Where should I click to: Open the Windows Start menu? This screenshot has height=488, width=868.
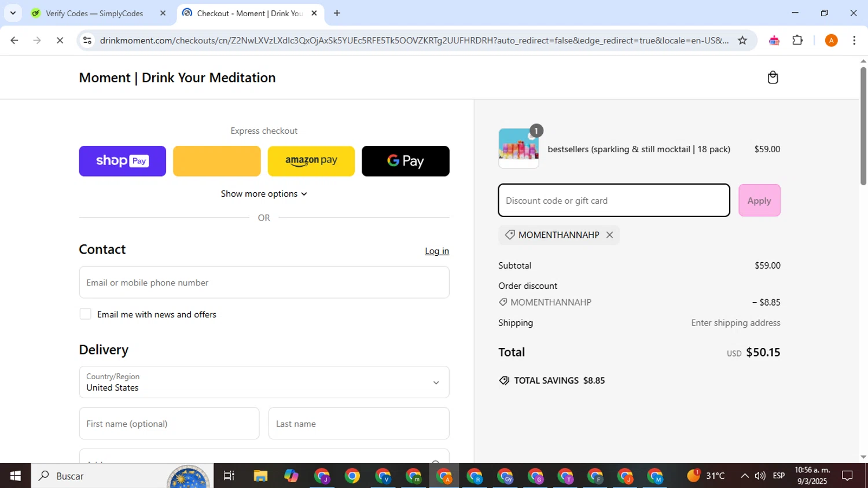[15, 476]
